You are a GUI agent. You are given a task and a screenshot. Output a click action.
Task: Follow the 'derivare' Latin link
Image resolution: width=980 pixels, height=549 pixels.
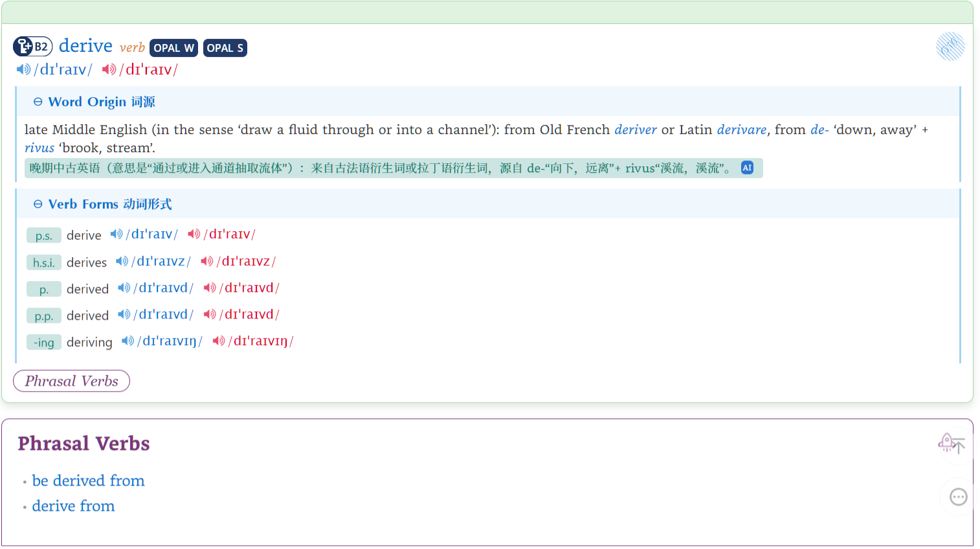click(x=741, y=130)
